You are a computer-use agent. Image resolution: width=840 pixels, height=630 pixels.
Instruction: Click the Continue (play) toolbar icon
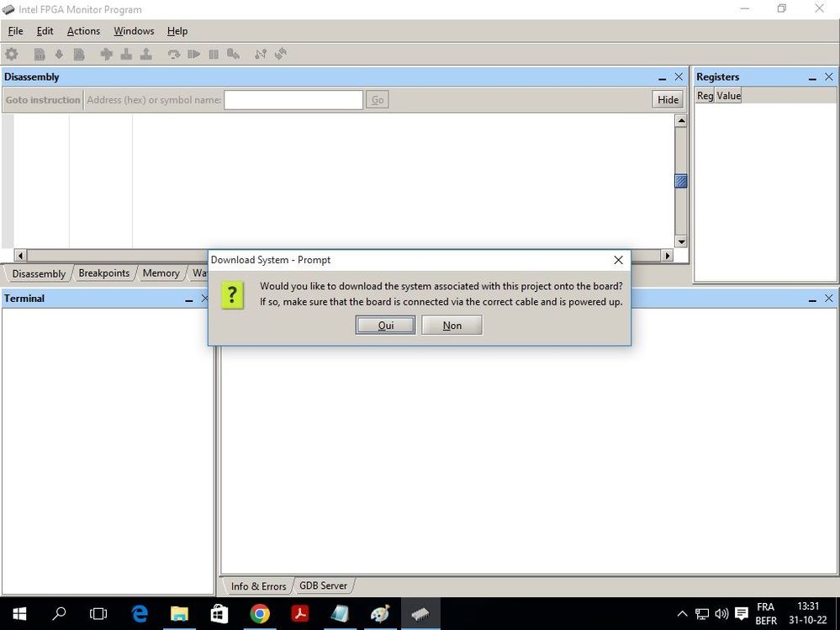(194, 54)
